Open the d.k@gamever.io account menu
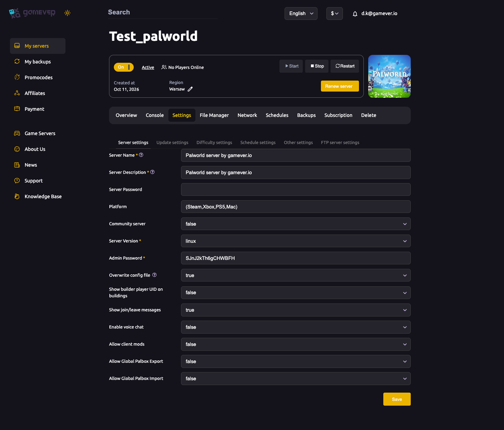Viewport: 504px width, 430px height. tap(379, 13)
